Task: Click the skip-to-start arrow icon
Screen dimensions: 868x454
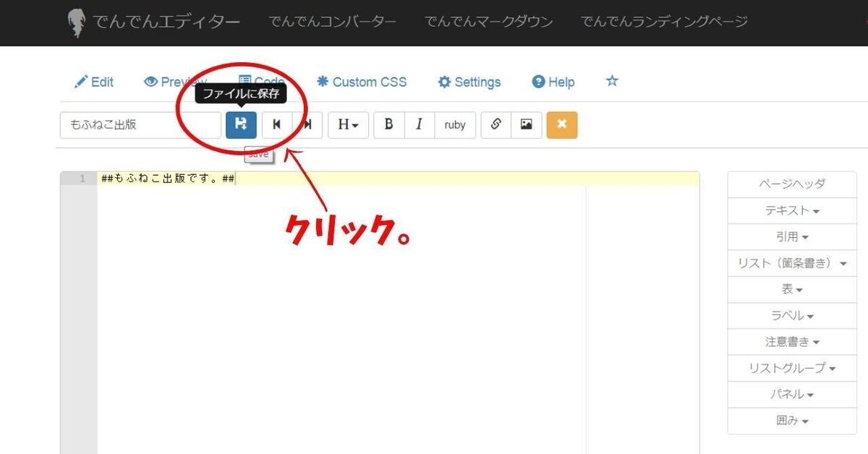Action: coord(276,124)
